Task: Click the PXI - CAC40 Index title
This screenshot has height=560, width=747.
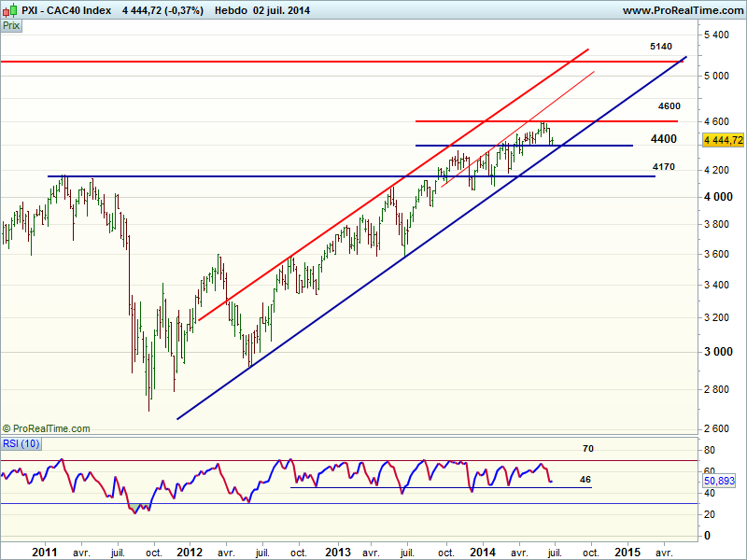Action: [66, 10]
